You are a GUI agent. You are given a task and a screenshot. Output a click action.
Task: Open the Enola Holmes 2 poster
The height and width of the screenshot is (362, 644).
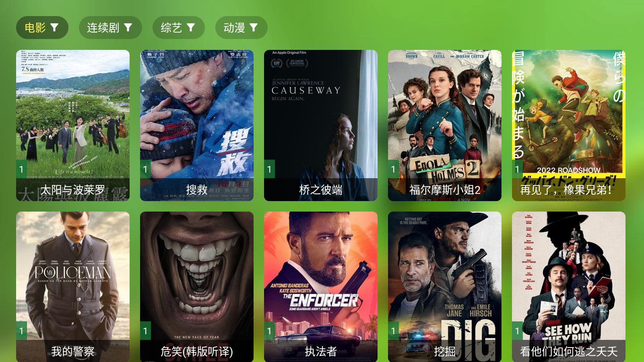click(445, 125)
